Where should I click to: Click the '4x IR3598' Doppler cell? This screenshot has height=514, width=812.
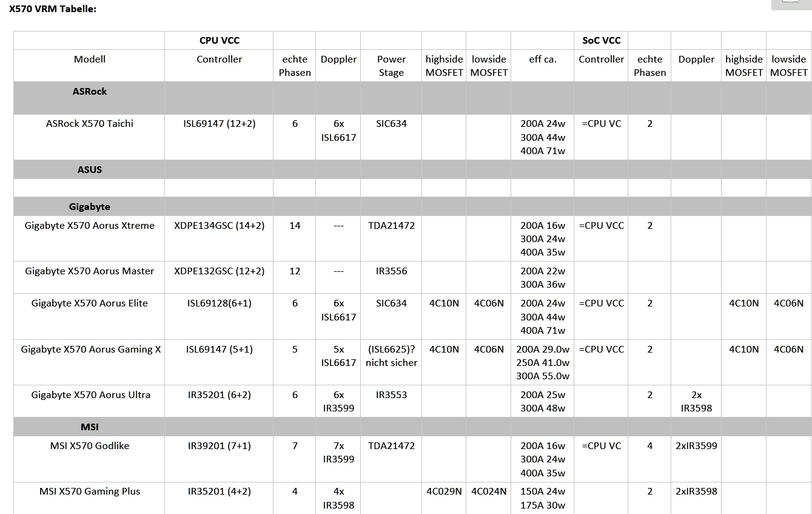(x=339, y=498)
